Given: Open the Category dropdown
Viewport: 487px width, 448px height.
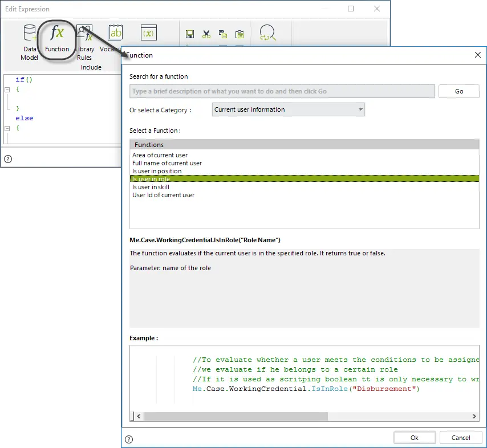Looking at the screenshot, I should 288,109.
